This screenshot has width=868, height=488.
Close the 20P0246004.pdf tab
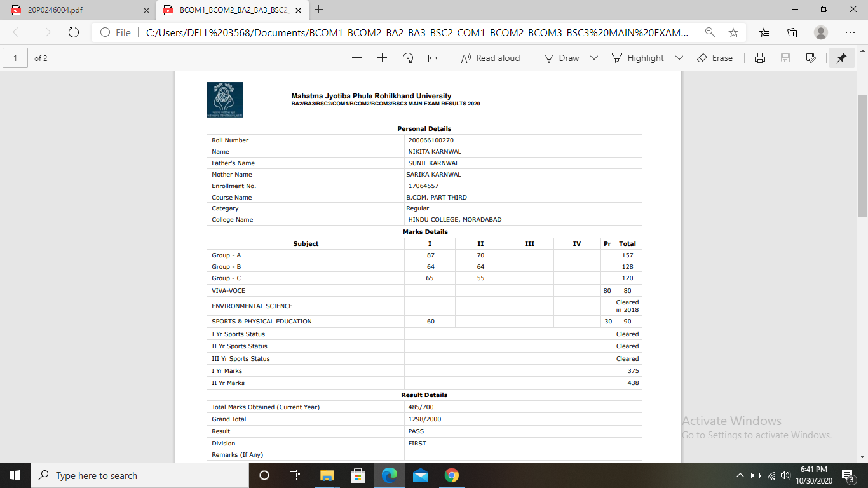coord(146,10)
